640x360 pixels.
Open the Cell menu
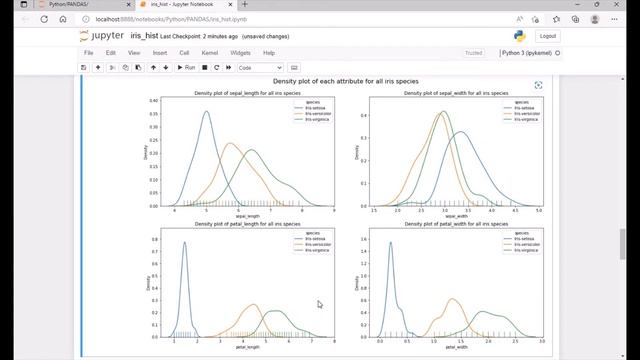184,53
